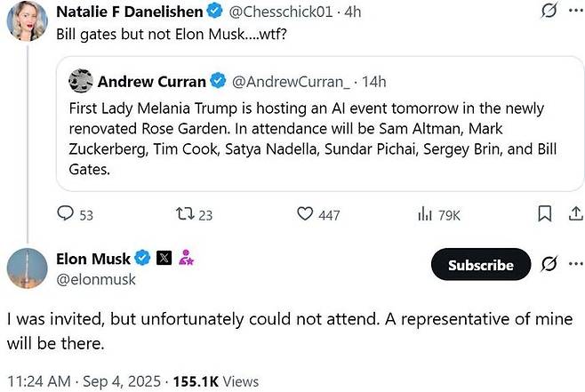Click Grok icon on Natalie's post
This screenshot has width=585, height=392.
pyautogui.click(x=549, y=11)
